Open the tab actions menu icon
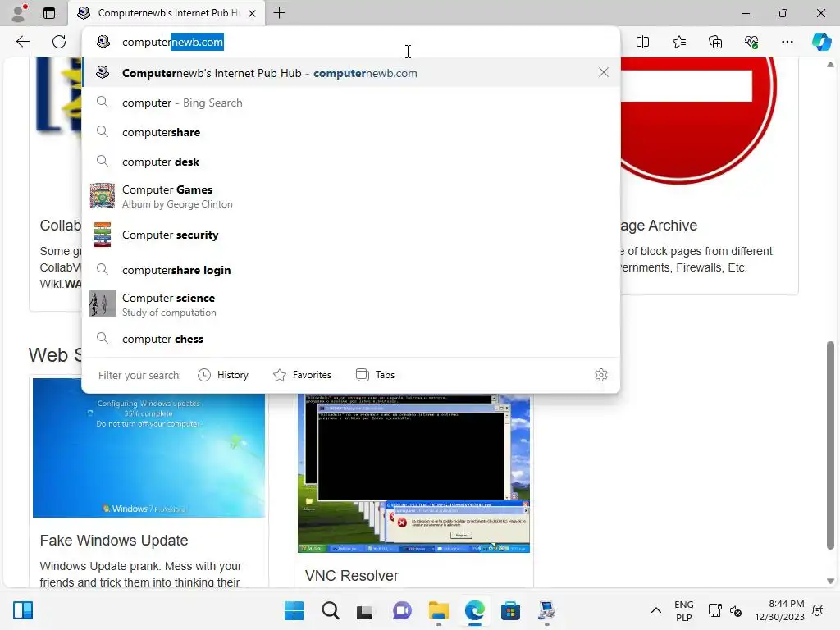Screen dimensions: 840x630 (49, 13)
